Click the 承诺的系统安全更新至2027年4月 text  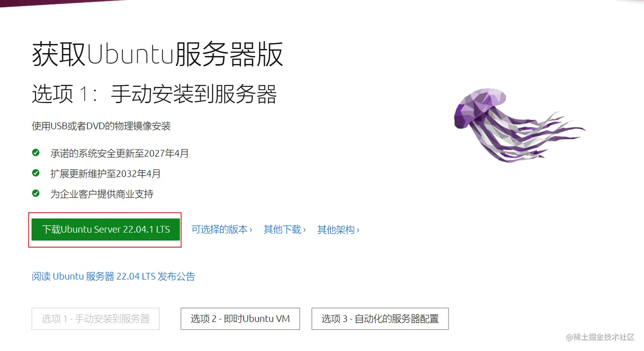[120, 153]
